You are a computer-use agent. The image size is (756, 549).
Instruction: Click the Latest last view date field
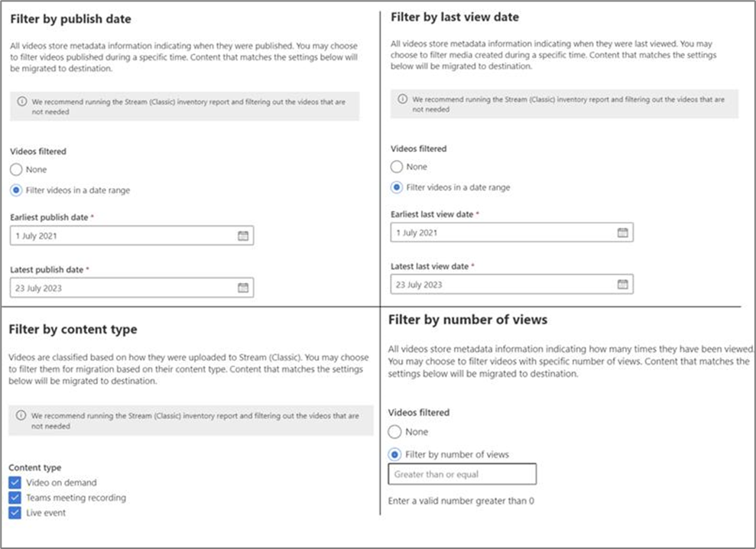pyautogui.click(x=501, y=284)
